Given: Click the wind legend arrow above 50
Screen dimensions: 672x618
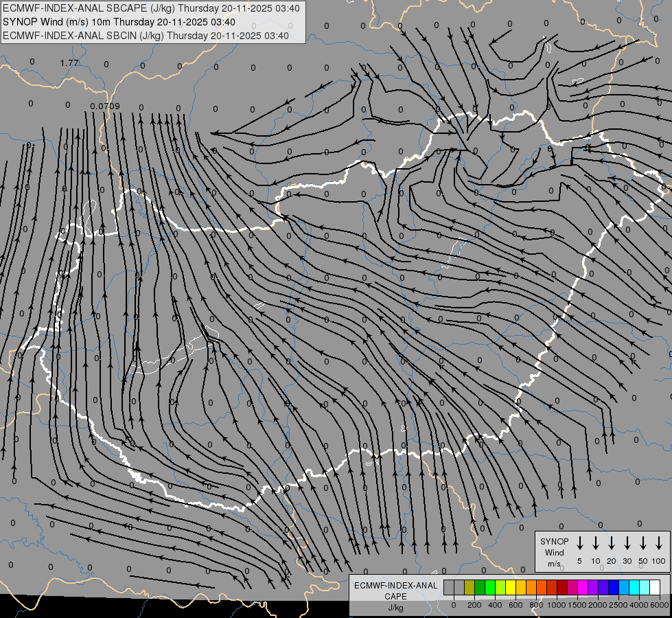Looking at the screenshot, I should click(x=643, y=543).
